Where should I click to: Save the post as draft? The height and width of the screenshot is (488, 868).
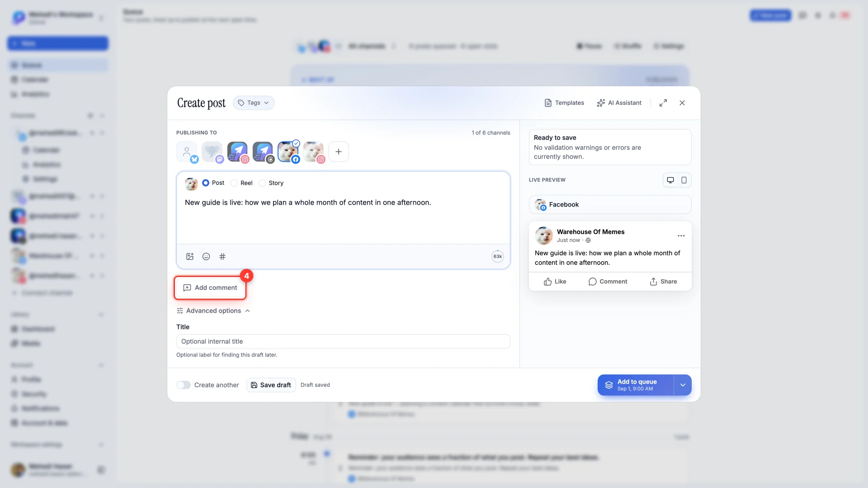click(x=271, y=385)
